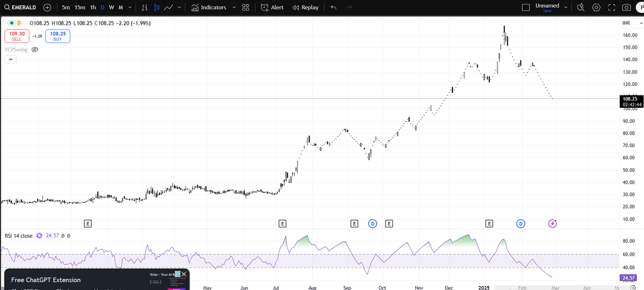Image resolution: width=644 pixels, height=290 pixels.
Task: Click the 108.25 BUY button
Action: pyautogui.click(x=57, y=36)
